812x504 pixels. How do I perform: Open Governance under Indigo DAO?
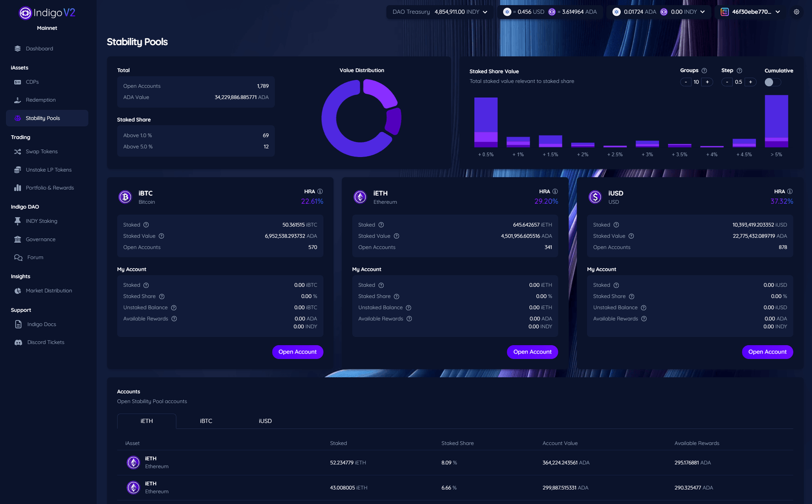(x=17, y=239)
